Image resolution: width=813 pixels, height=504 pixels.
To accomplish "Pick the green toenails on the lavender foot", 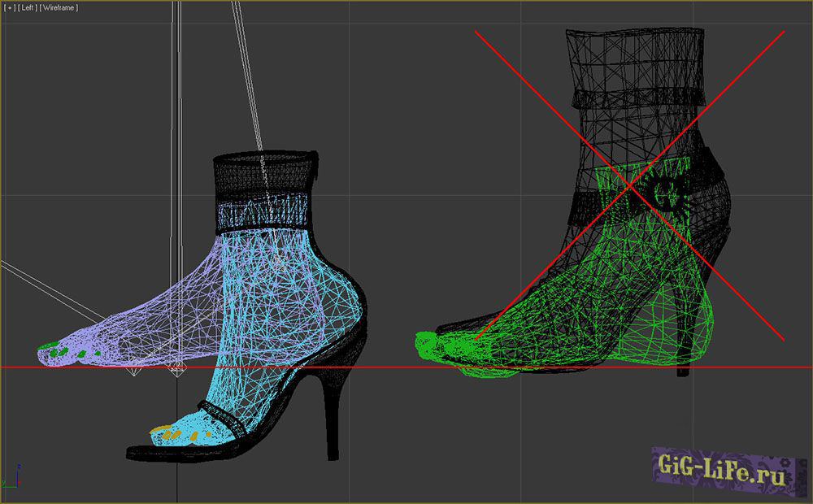I will point(57,353).
